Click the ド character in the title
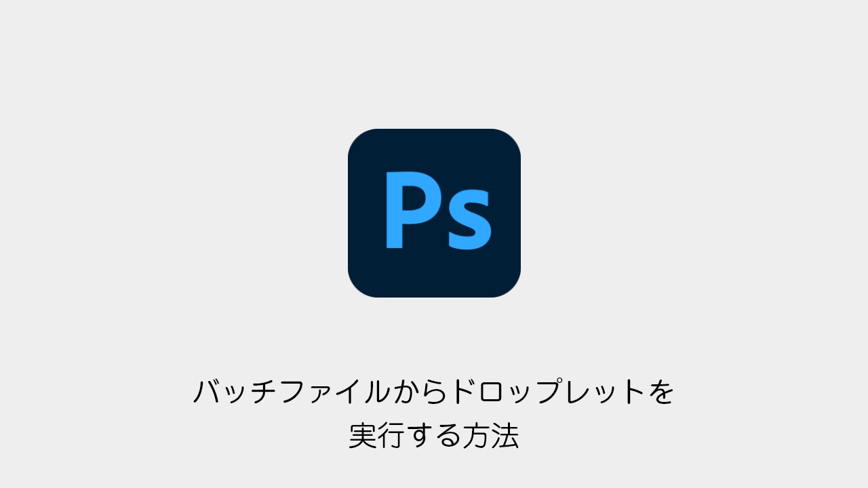Screen dimensions: 868x488 pos(461,392)
